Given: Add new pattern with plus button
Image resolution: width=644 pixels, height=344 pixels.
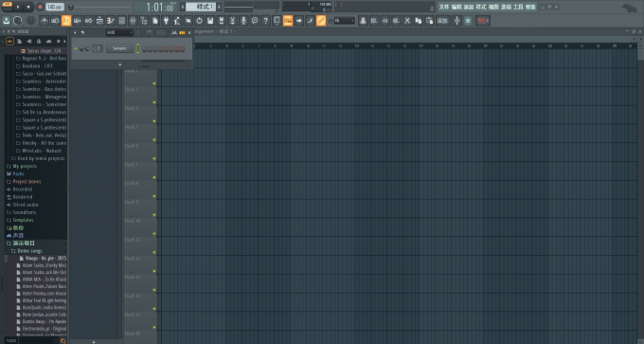Looking at the screenshot, I should (x=219, y=7).
